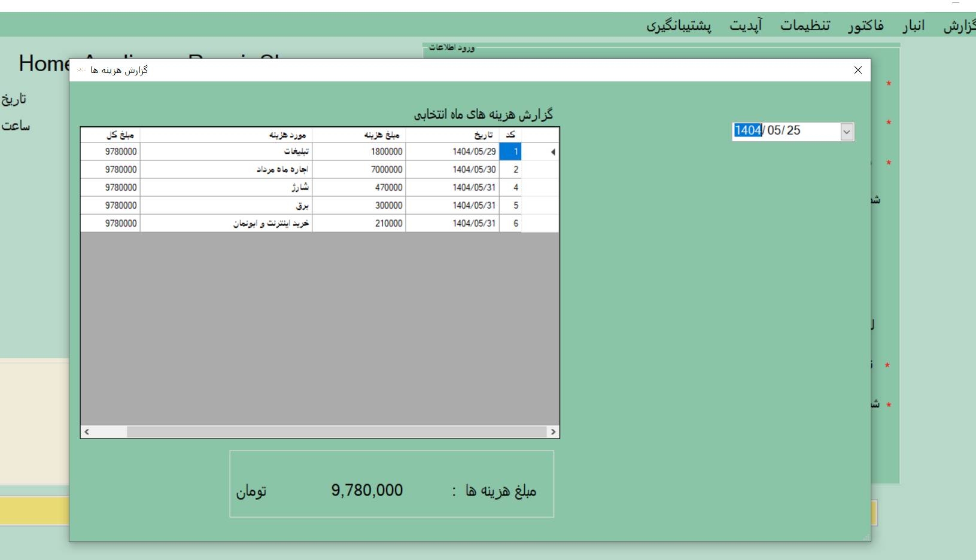The height and width of the screenshot is (560, 976).
Task: Click the 9,780,000 total expenses value
Action: pyautogui.click(x=367, y=491)
